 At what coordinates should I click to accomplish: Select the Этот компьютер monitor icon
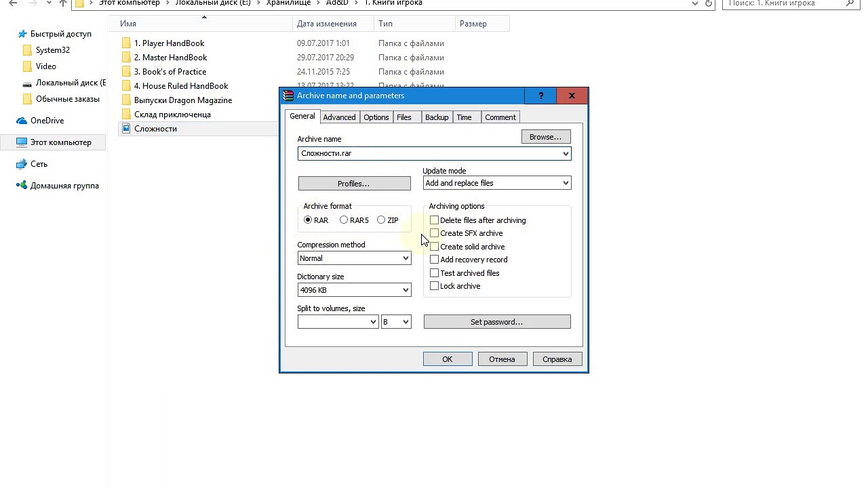click(x=22, y=142)
